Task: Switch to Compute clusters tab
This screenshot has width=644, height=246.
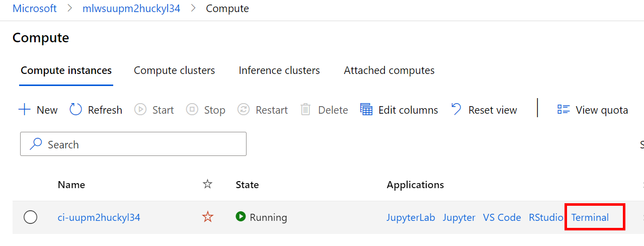Action: [174, 70]
